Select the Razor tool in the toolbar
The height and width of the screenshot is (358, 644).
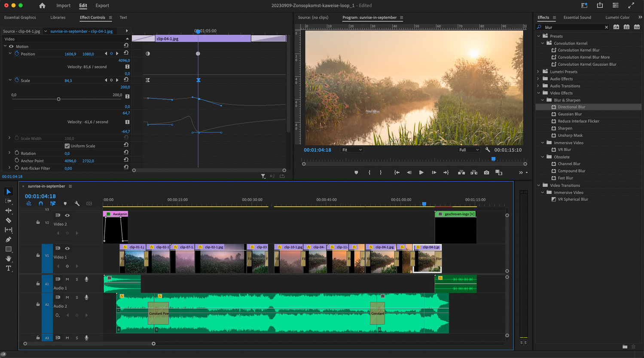click(8, 220)
